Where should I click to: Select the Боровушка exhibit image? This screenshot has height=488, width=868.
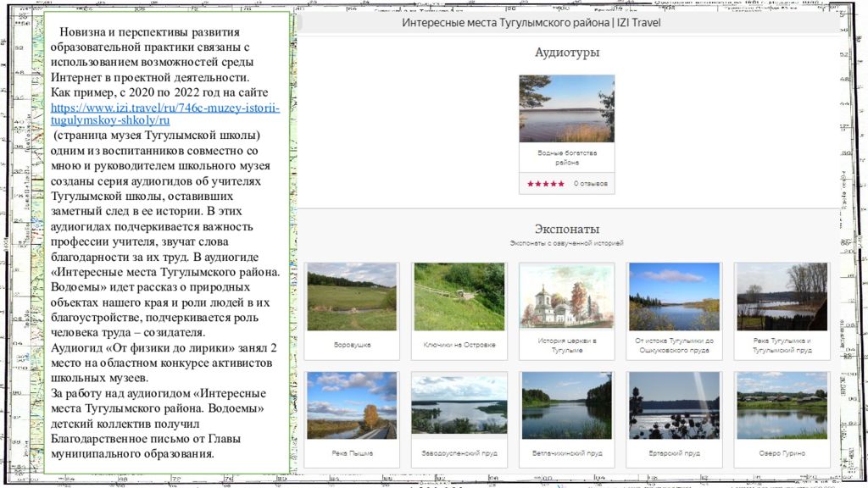click(x=351, y=297)
